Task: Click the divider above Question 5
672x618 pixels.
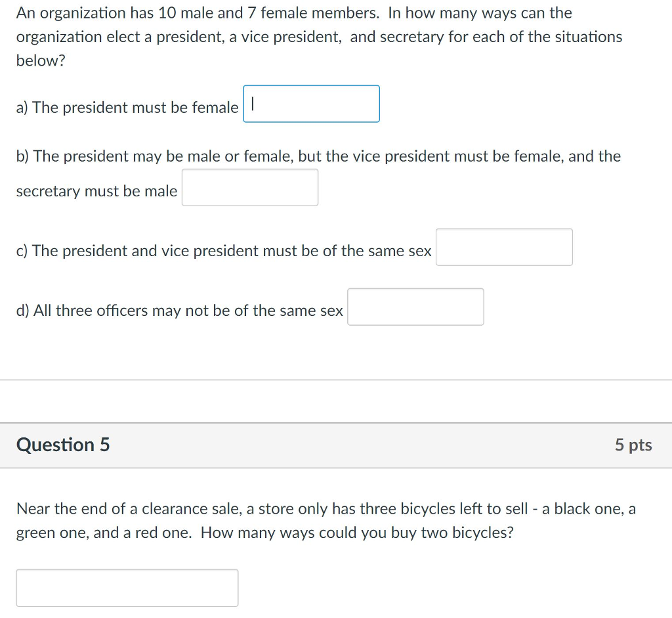Action: pos(336,378)
